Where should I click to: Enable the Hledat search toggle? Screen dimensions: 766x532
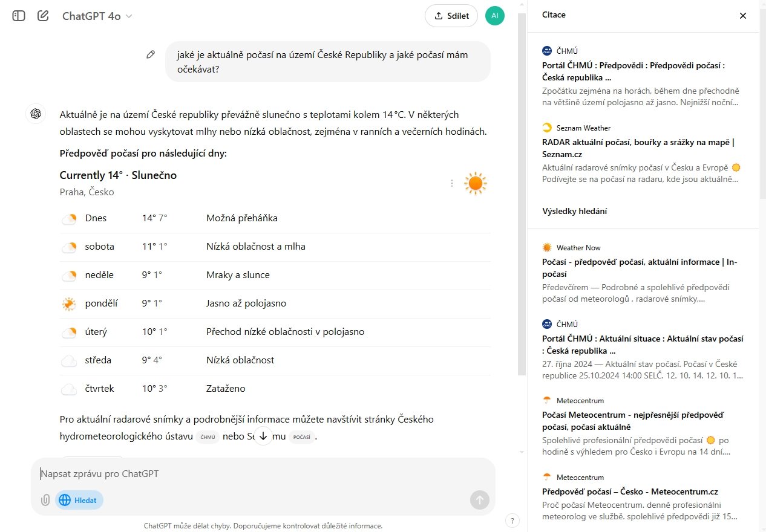click(79, 500)
